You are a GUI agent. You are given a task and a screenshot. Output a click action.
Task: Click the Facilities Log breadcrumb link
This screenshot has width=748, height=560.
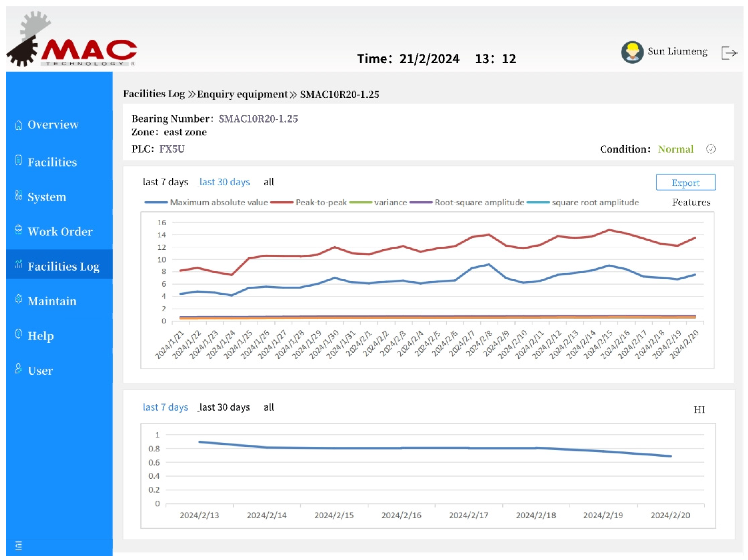tap(154, 94)
